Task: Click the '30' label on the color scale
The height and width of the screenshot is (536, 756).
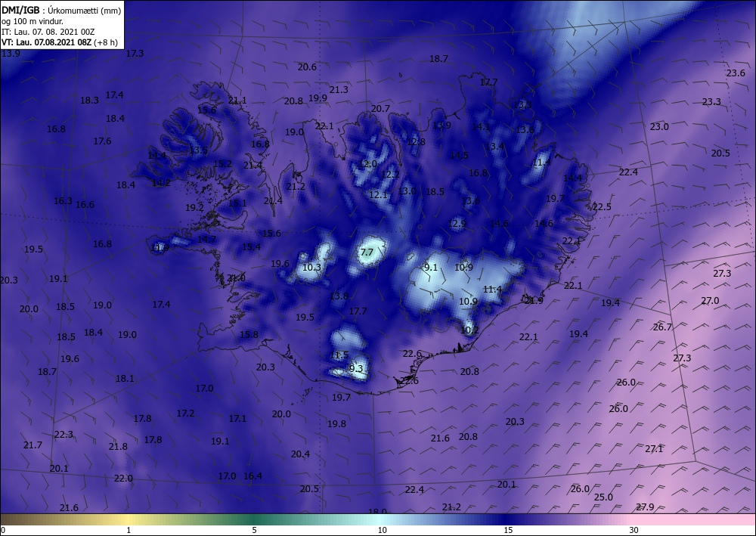Action: [x=634, y=531]
